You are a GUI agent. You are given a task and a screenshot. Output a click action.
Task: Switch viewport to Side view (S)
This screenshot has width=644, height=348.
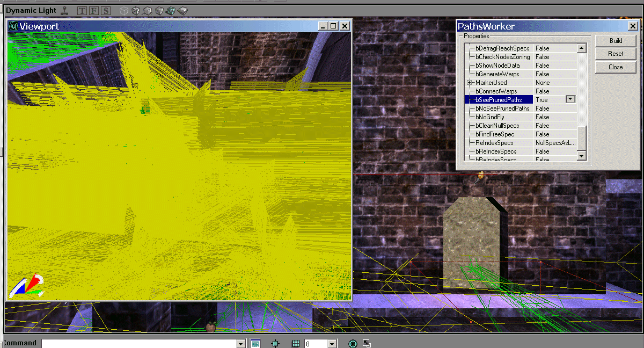click(105, 10)
